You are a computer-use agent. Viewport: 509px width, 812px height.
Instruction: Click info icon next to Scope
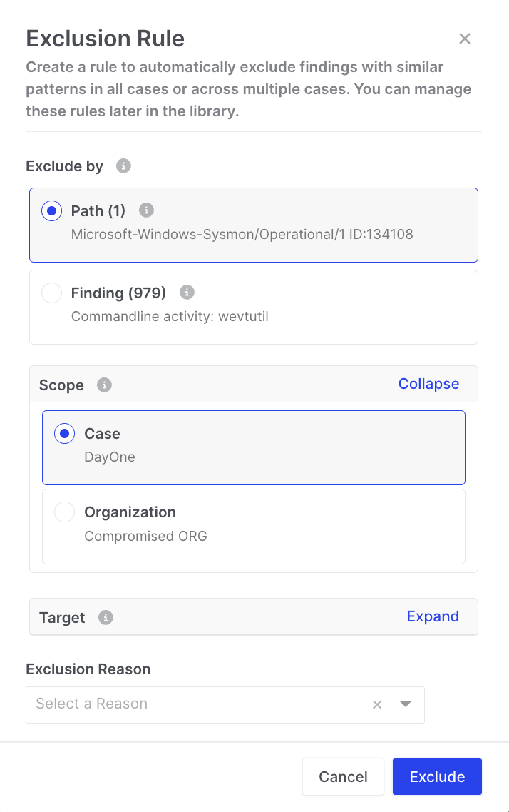104,385
